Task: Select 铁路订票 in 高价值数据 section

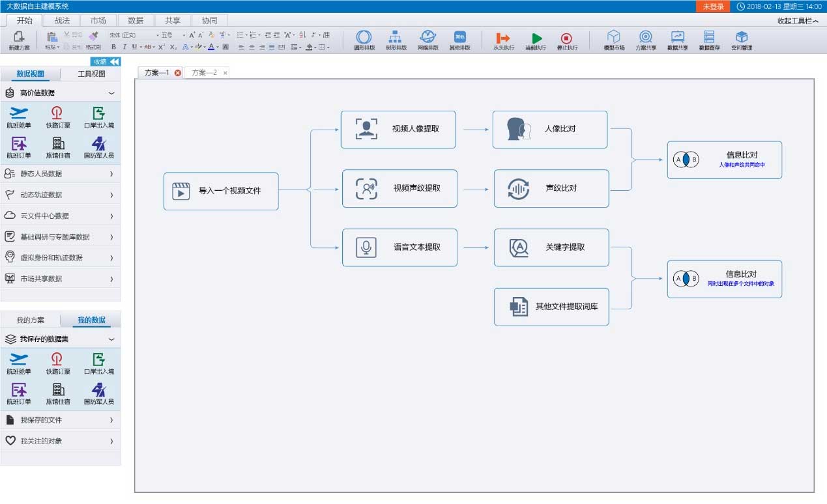Action: [x=57, y=117]
